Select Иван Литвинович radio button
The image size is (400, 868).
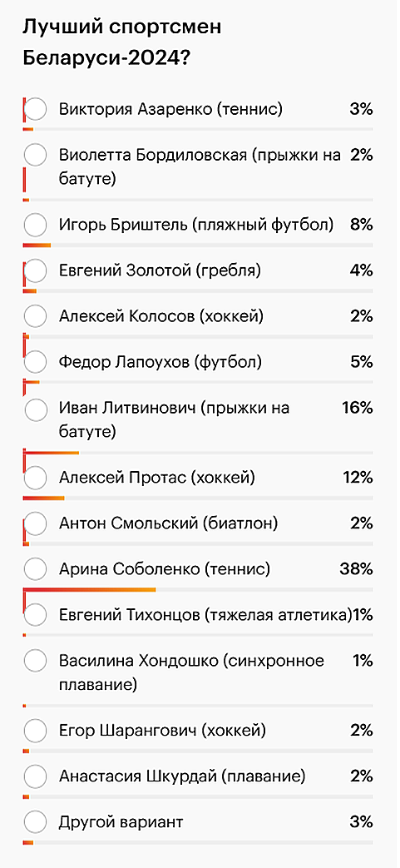click(36, 409)
